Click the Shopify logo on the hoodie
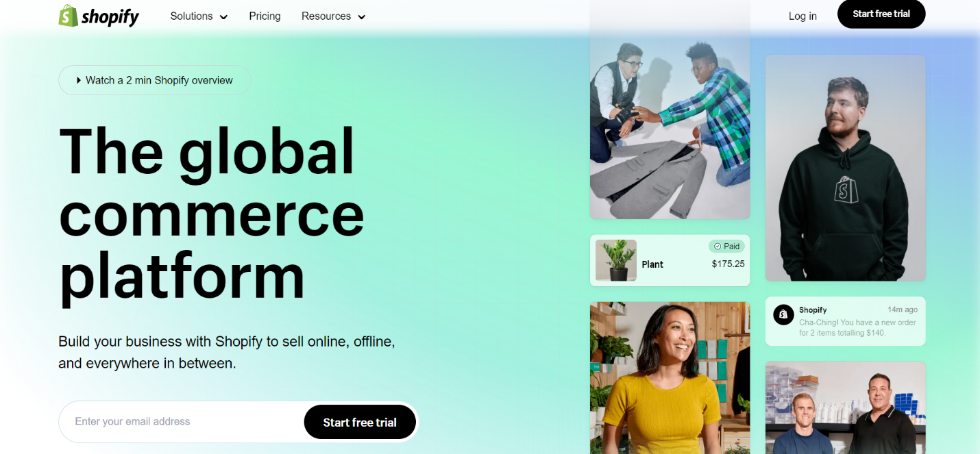The height and width of the screenshot is (454, 980). click(x=845, y=188)
